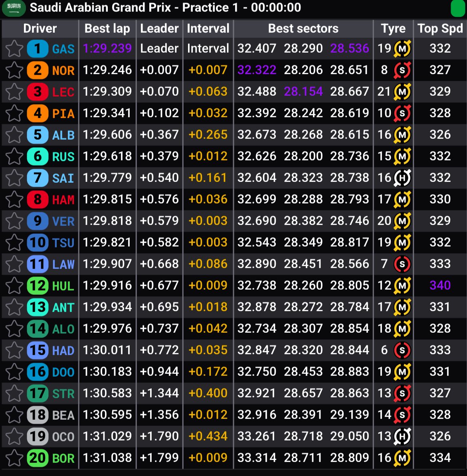This screenshot has height=476, width=467.
Task: Click Lawson's soft tyre icon
Action: 402,264
